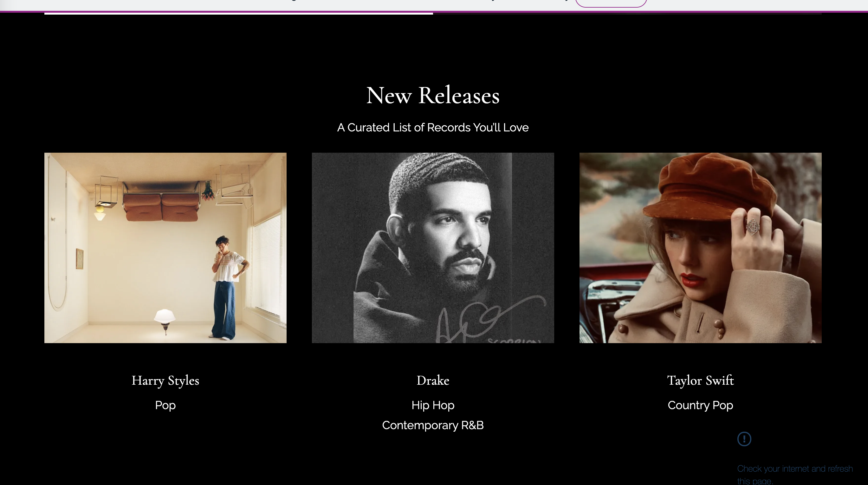Screen dimensions: 868x485
Task: Open the Harry Styles album cover
Action: 165,248
